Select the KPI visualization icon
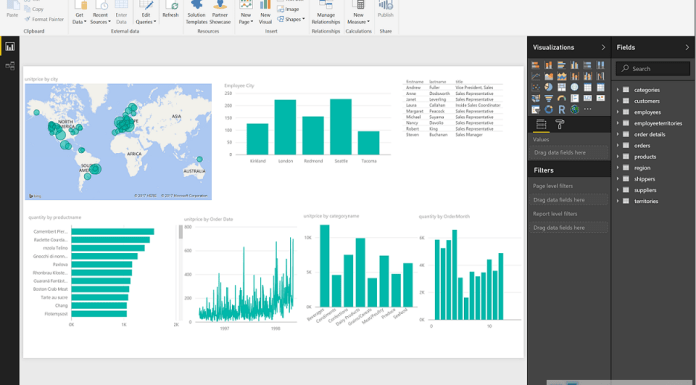The image size is (696, 385). 601,98
